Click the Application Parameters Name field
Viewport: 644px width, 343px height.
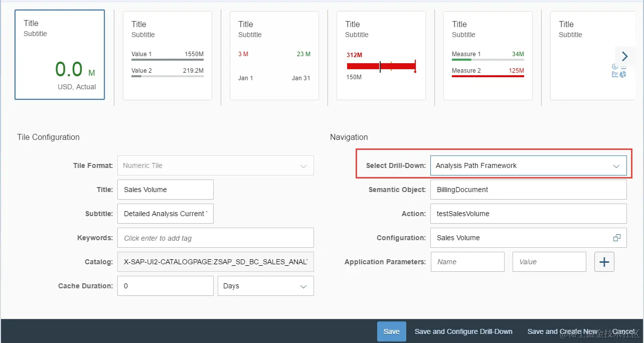tap(467, 262)
